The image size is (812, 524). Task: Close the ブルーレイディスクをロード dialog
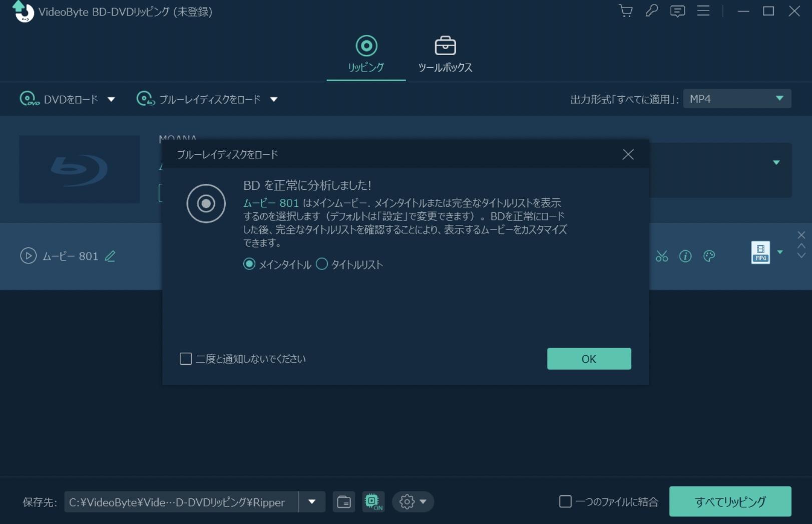click(x=628, y=154)
